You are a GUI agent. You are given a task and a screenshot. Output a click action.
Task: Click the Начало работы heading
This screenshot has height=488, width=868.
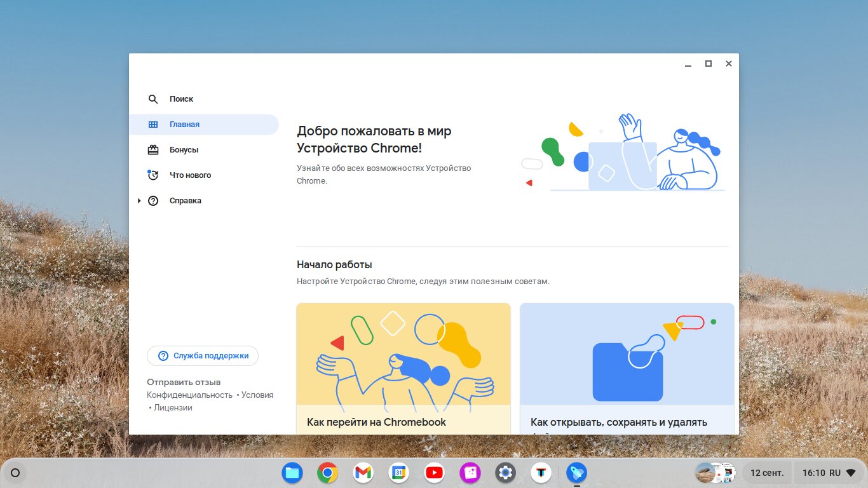point(334,265)
